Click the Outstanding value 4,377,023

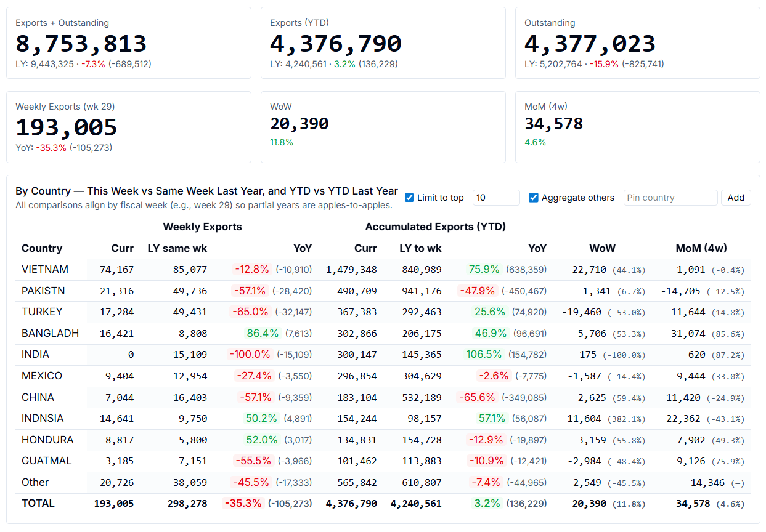pyautogui.click(x=590, y=44)
